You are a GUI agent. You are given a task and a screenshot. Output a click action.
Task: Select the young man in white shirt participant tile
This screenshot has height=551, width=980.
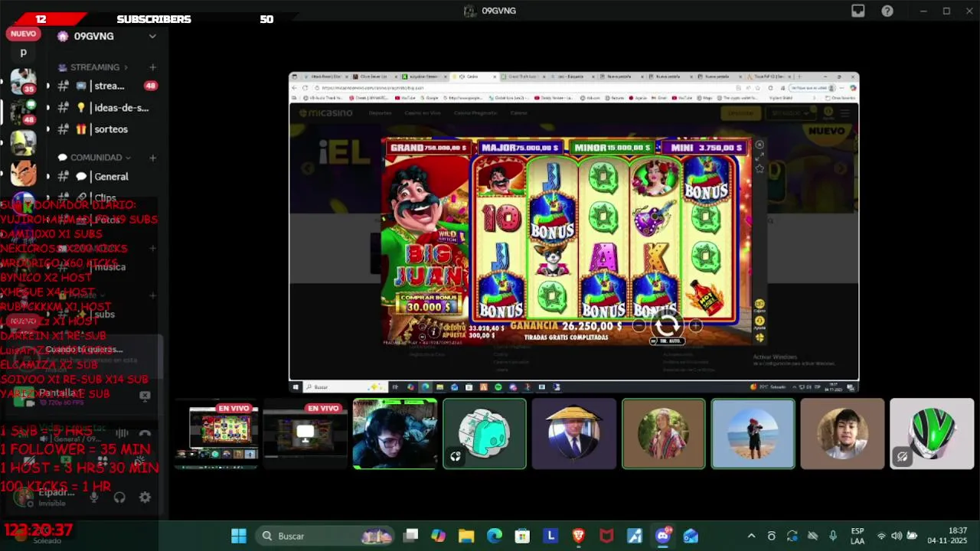[842, 433]
